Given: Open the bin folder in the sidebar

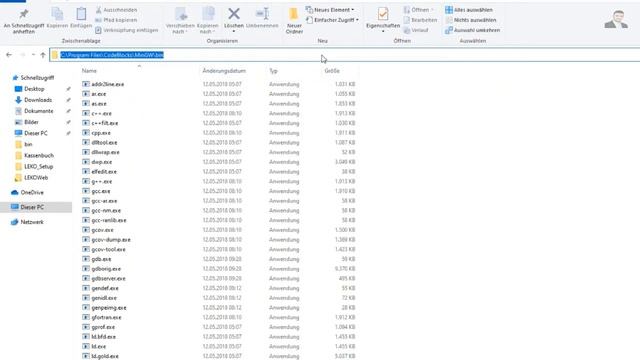Looking at the screenshot, I should pyautogui.click(x=28, y=144).
